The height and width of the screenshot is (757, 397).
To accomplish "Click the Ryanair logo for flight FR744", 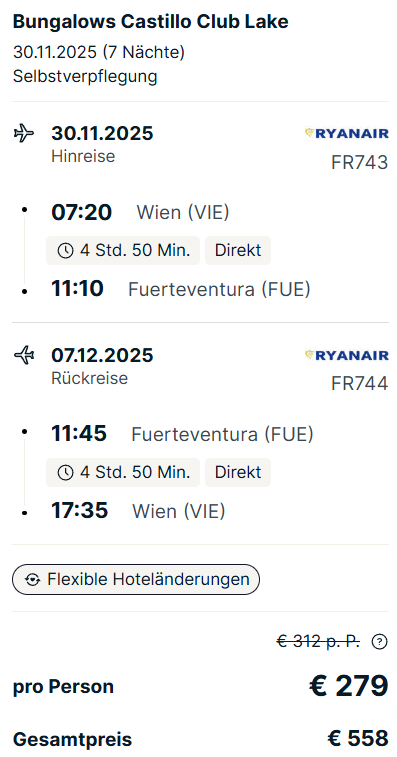I will coord(347,355).
